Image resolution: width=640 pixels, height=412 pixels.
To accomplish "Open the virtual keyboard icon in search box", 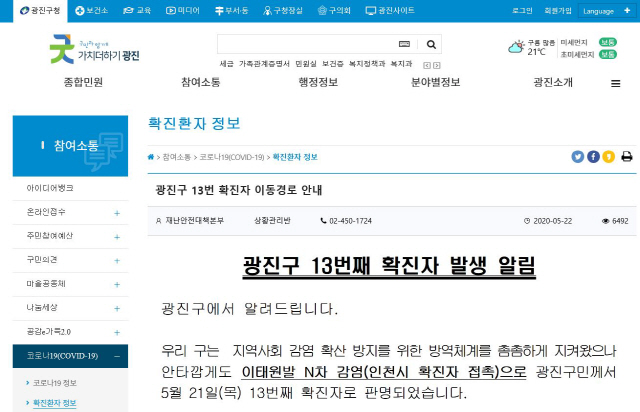I will [x=404, y=45].
